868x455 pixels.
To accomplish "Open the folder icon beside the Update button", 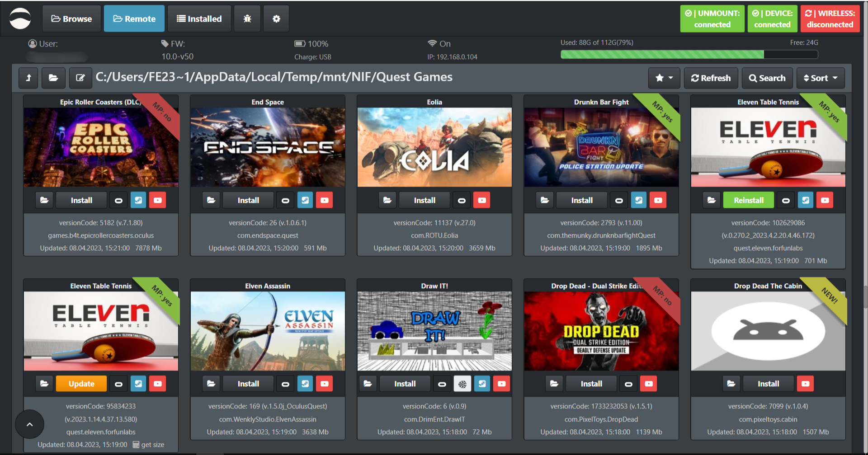I will coord(44,384).
